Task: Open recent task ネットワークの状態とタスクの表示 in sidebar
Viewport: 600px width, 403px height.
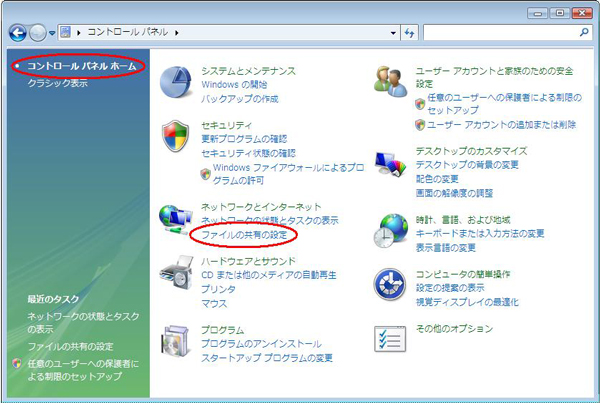Action: pos(83,323)
